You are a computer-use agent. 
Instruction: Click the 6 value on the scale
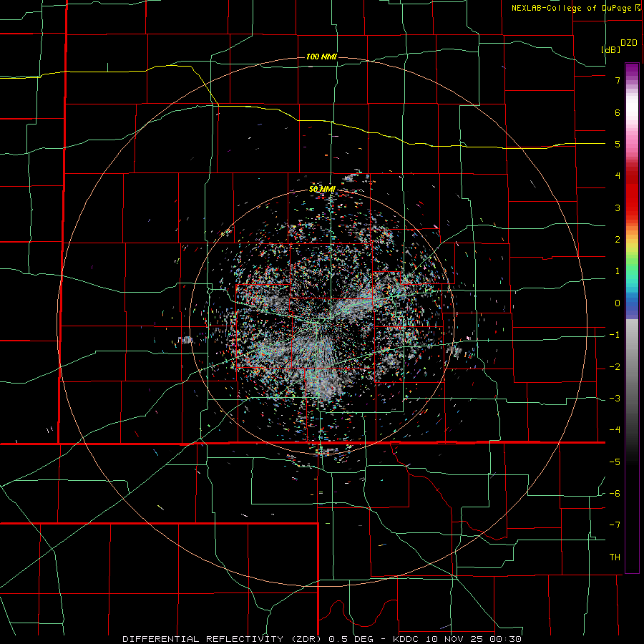coord(618,112)
